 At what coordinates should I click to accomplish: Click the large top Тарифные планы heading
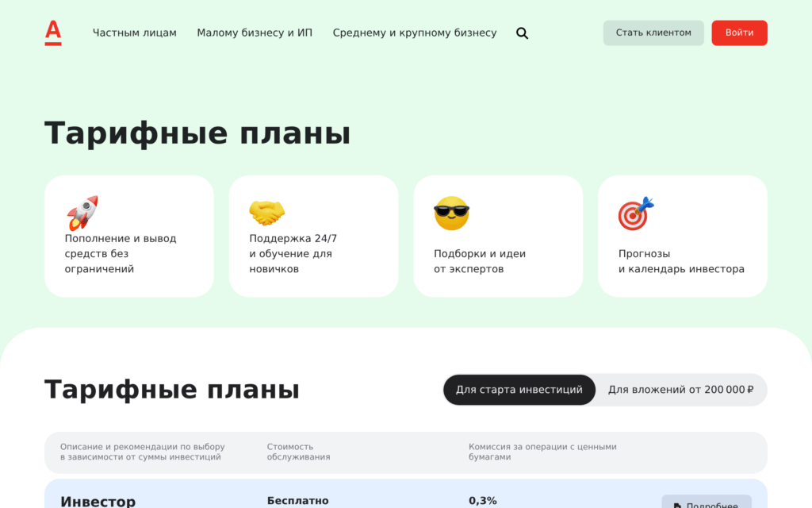197,133
